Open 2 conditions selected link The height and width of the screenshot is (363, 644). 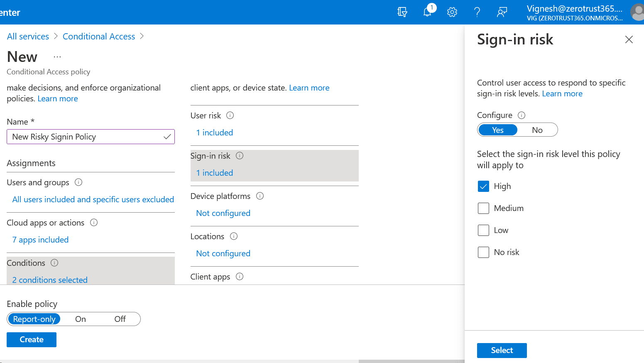click(x=50, y=280)
